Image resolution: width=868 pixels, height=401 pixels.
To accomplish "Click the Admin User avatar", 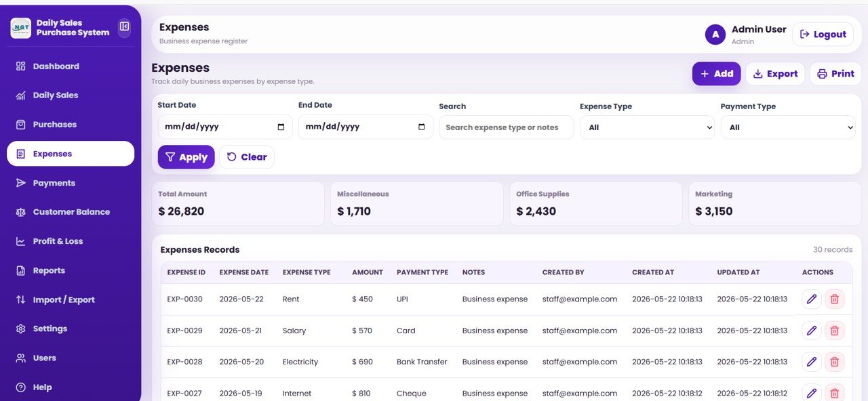I will click(x=715, y=35).
